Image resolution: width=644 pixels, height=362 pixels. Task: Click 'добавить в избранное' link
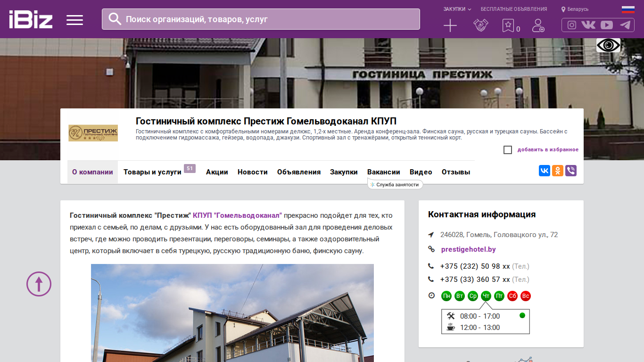(x=548, y=150)
